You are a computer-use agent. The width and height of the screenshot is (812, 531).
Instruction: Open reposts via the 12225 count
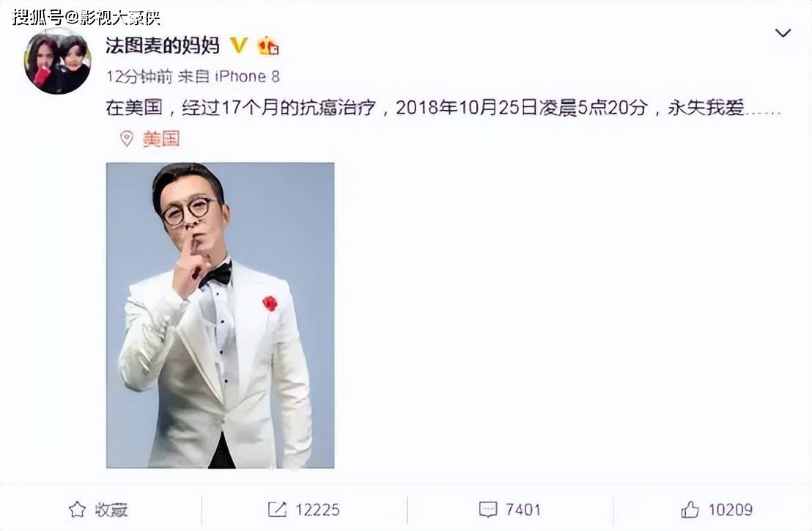[x=317, y=510]
